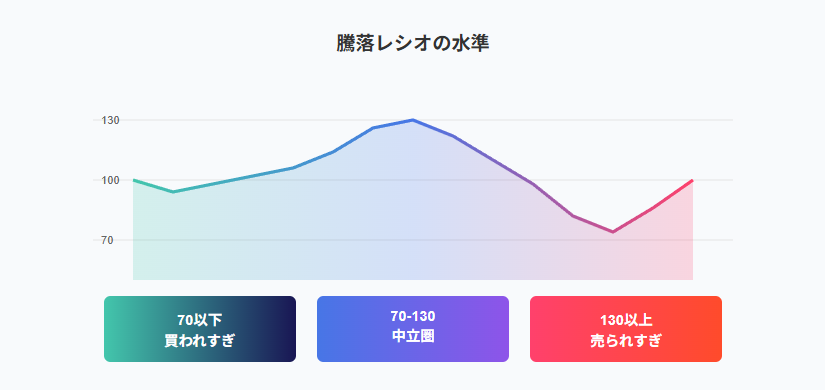Click the first dip point near the left
The width and height of the screenshot is (825, 390).
[x=173, y=192]
